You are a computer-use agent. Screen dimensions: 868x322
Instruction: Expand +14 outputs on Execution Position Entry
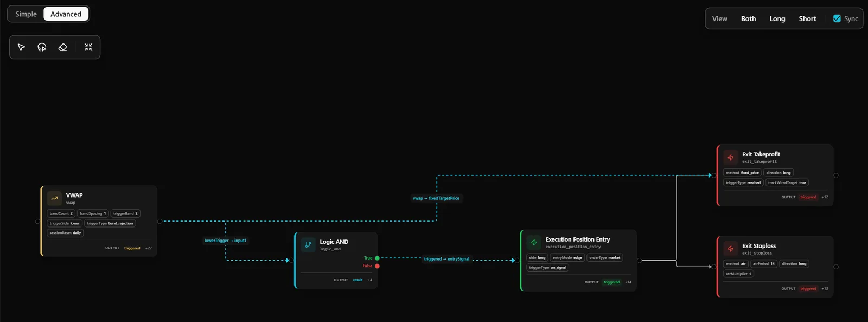click(628, 282)
